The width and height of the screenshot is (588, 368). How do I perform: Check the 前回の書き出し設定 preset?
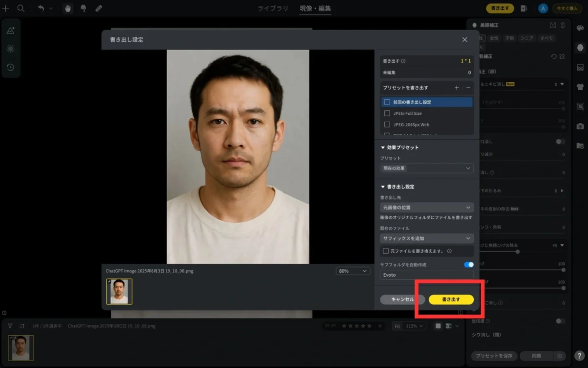pos(387,102)
